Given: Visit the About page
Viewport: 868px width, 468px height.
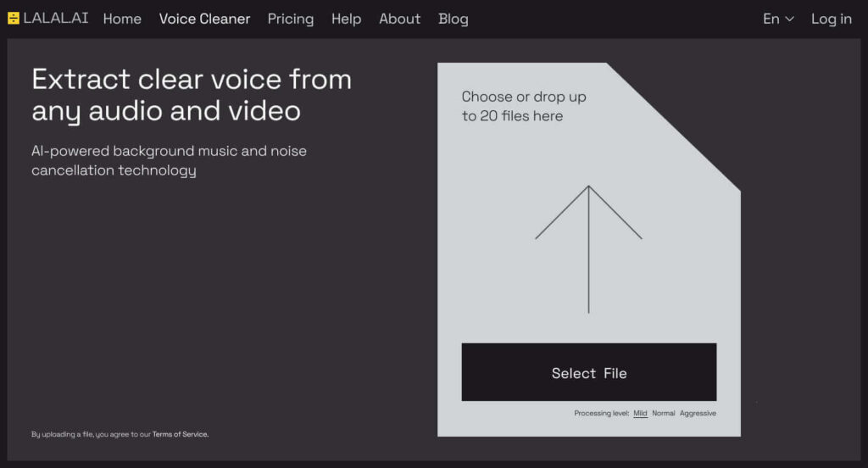Looking at the screenshot, I should (400, 19).
